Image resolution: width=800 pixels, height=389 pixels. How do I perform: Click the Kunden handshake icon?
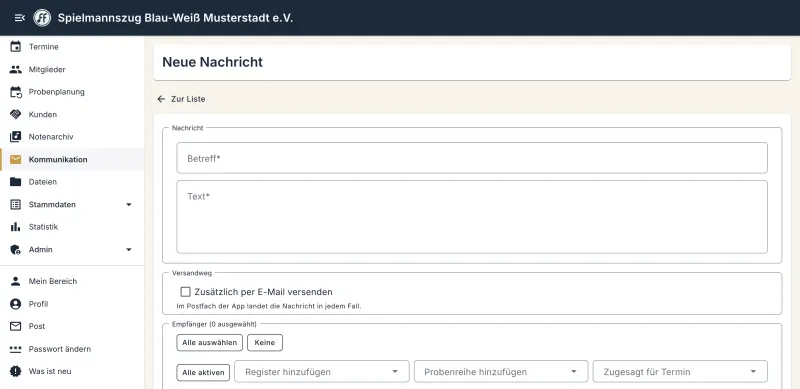(x=16, y=114)
